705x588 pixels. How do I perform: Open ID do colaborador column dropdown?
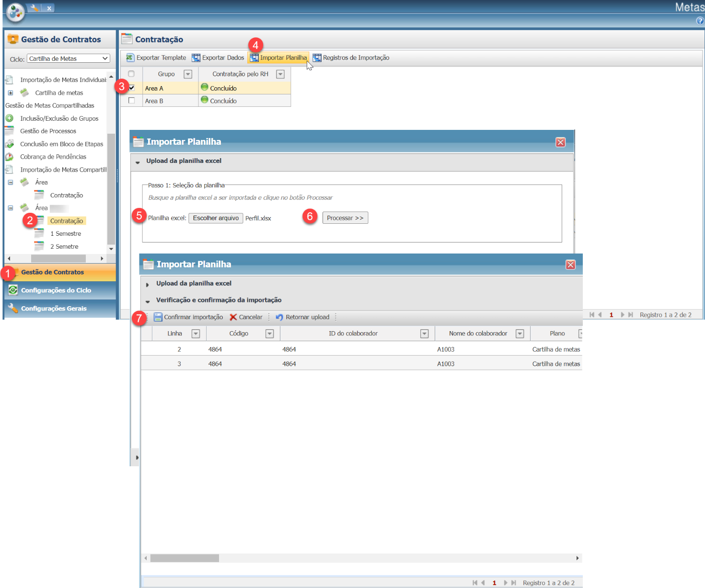tap(424, 334)
